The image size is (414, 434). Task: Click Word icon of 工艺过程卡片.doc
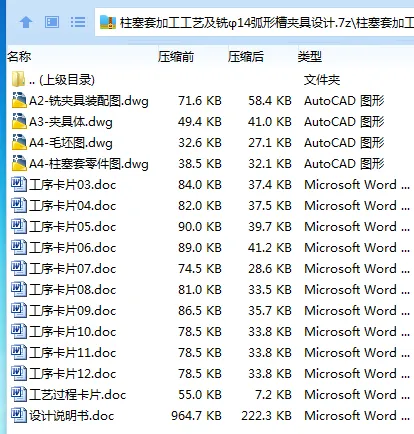point(19,394)
